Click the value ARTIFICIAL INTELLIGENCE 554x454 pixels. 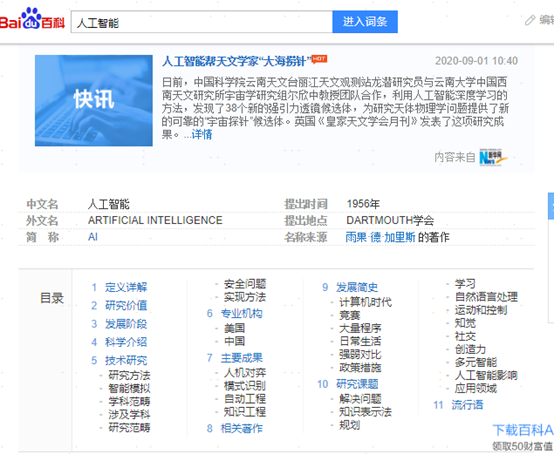[155, 220]
